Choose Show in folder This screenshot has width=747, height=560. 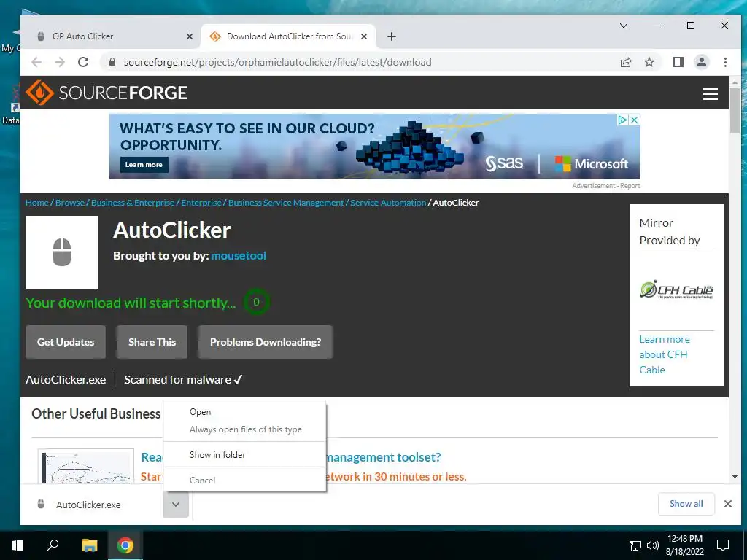coord(244,455)
